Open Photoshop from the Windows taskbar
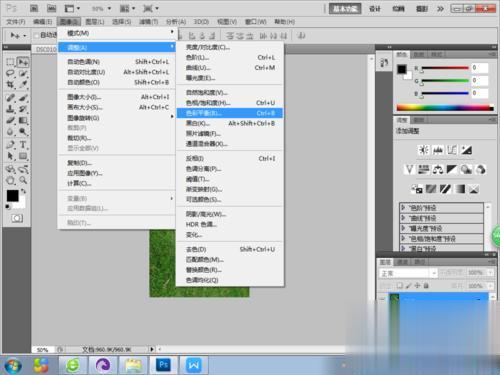Viewport: 500px width, 375px height. (x=163, y=365)
